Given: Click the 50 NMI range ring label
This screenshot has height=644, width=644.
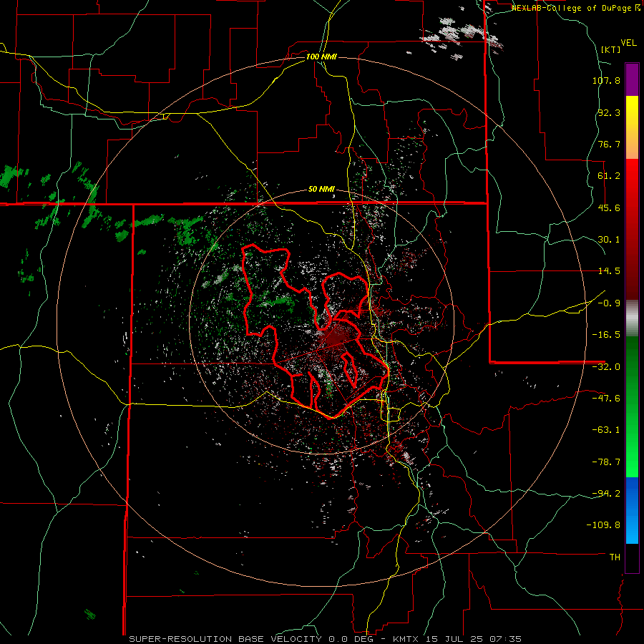Looking at the screenshot, I should [x=321, y=190].
